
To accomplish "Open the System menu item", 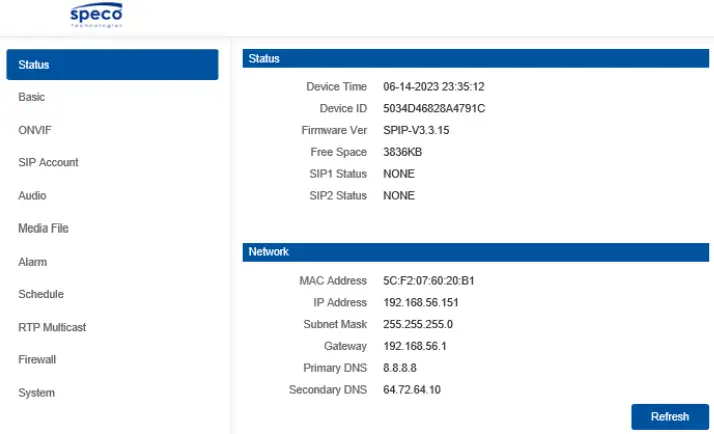I will (x=36, y=393).
